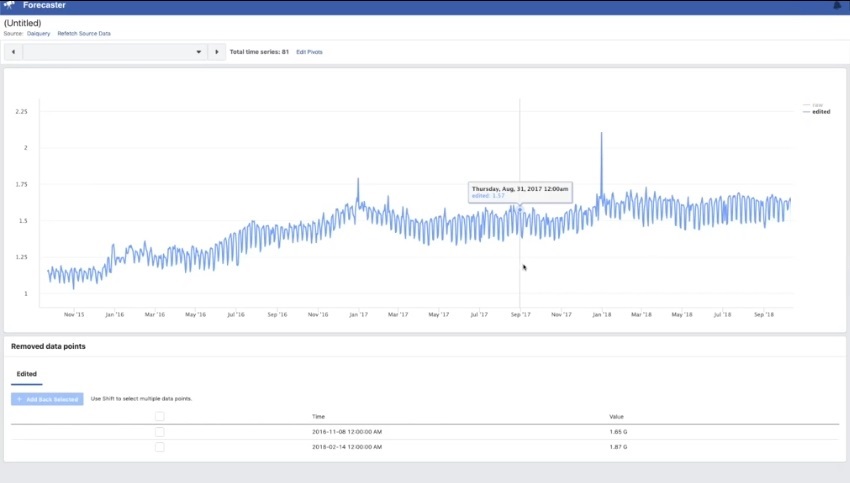Click Refetch Source Data link
The image size is (850, 483).
click(x=84, y=33)
